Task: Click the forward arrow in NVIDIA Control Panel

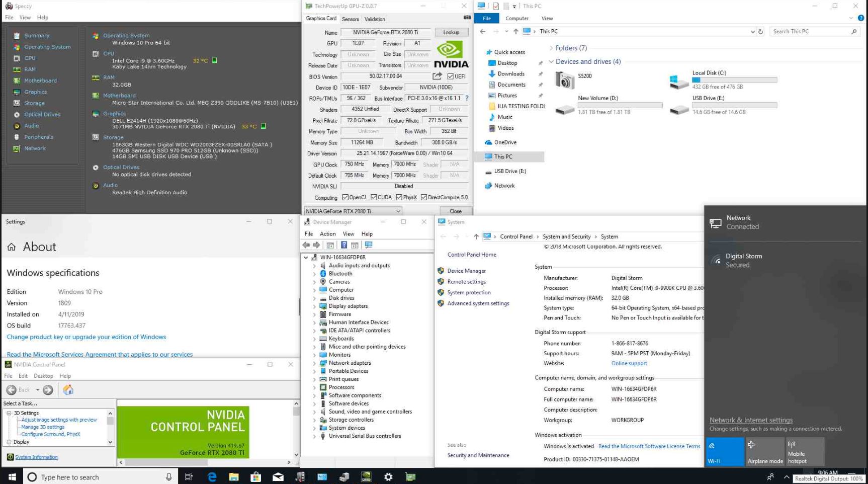Action: pyautogui.click(x=48, y=390)
